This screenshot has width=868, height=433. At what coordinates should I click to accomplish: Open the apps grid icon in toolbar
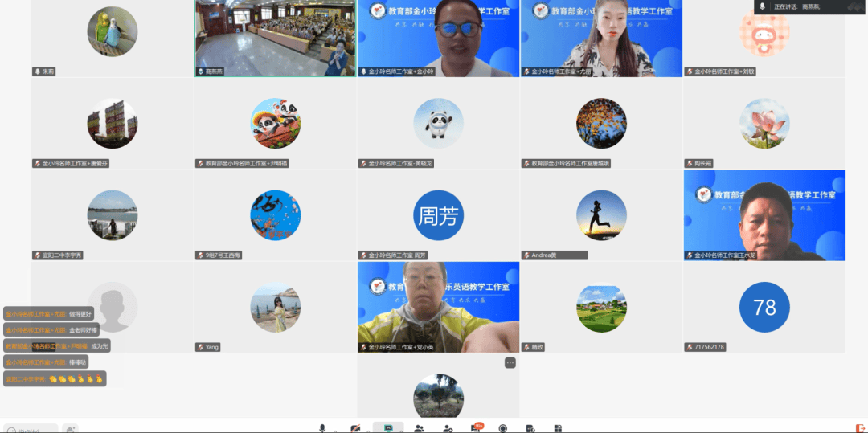558,428
